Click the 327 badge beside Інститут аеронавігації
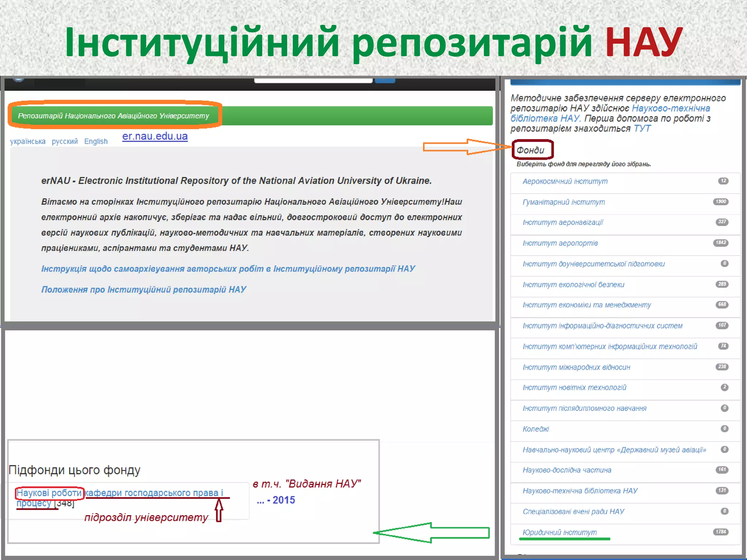 722,222
